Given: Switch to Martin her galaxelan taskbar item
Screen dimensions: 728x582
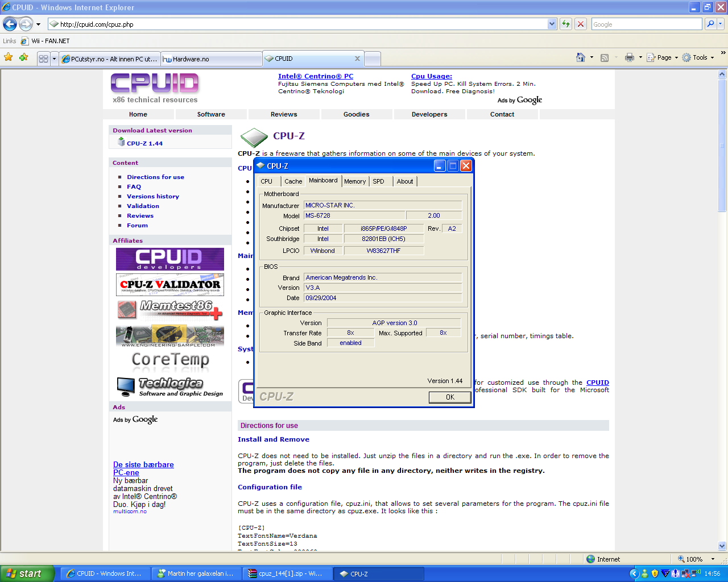Looking at the screenshot, I should (x=196, y=573).
